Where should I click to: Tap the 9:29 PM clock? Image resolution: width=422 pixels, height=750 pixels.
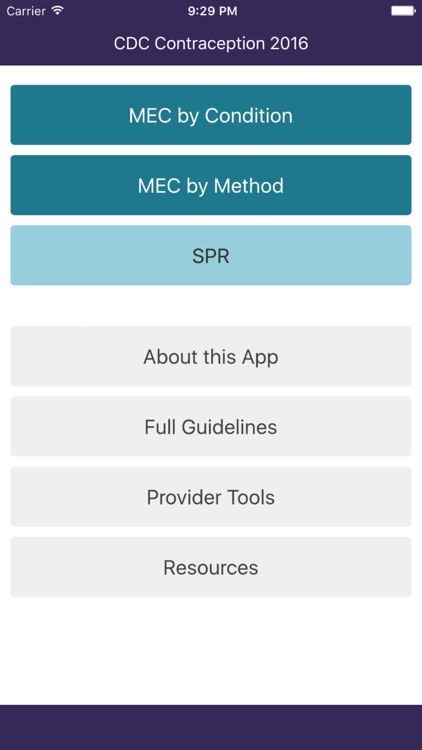pyautogui.click(x=212, y=11)
